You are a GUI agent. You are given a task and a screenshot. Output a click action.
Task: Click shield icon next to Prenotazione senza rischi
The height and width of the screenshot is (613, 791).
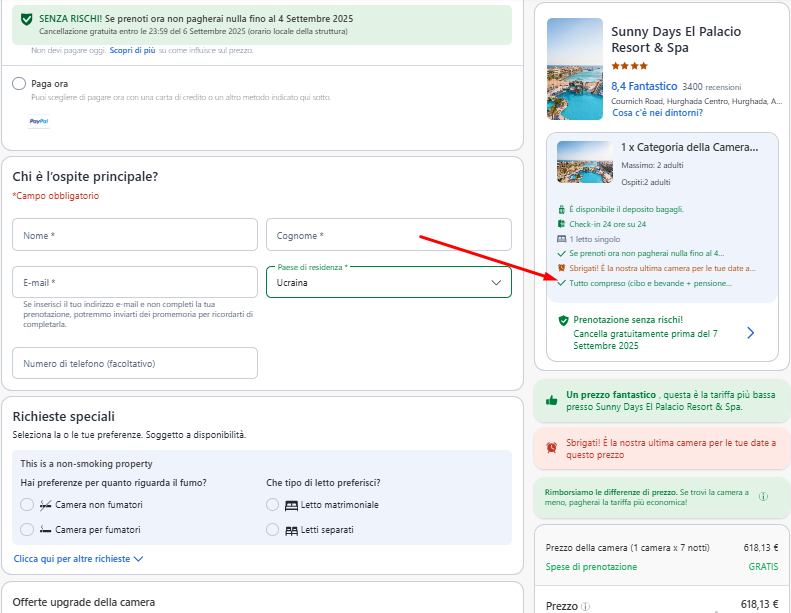[x=563, y=320]
